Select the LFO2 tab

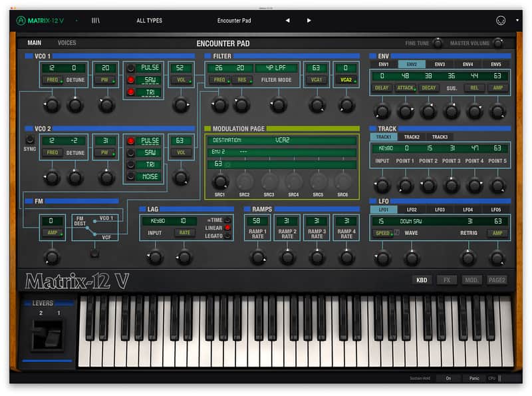click(x=412, y=210)
